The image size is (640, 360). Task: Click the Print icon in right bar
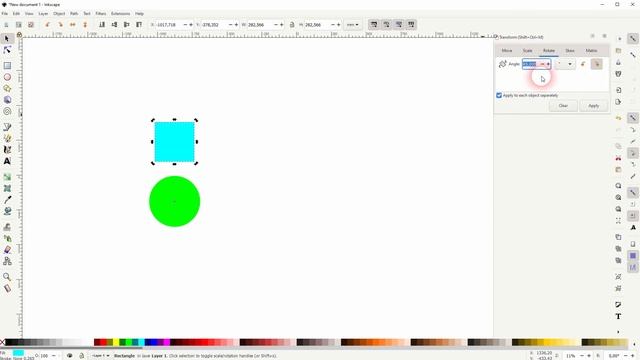click(x=618, y=74)
